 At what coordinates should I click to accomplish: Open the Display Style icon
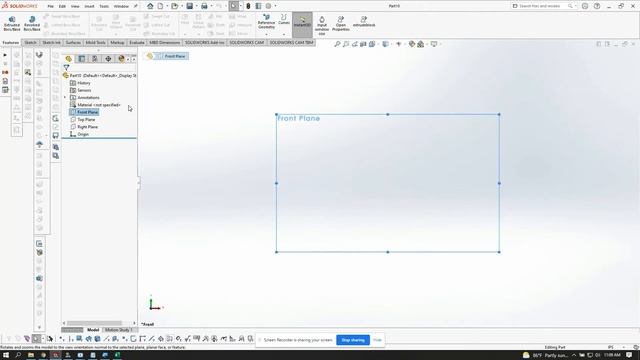click(385, 44)
